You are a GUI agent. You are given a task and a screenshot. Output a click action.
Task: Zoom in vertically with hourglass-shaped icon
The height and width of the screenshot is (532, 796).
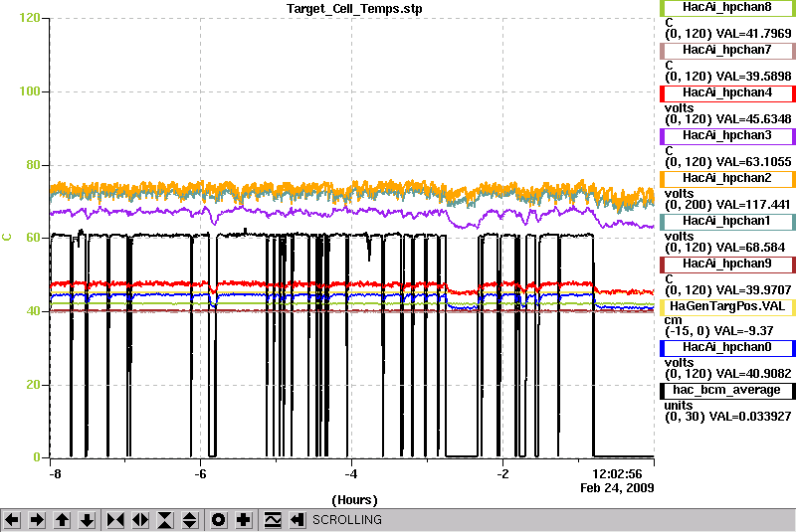click(165, 520)
